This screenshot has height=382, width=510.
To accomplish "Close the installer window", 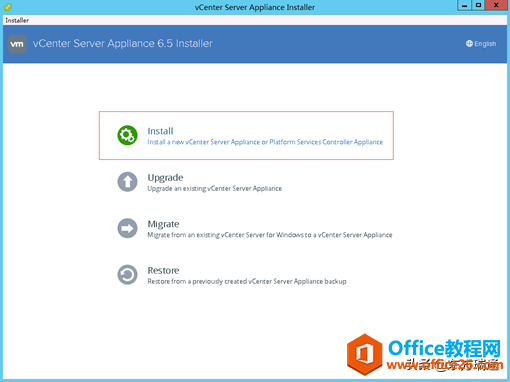I will coord(496,5).
